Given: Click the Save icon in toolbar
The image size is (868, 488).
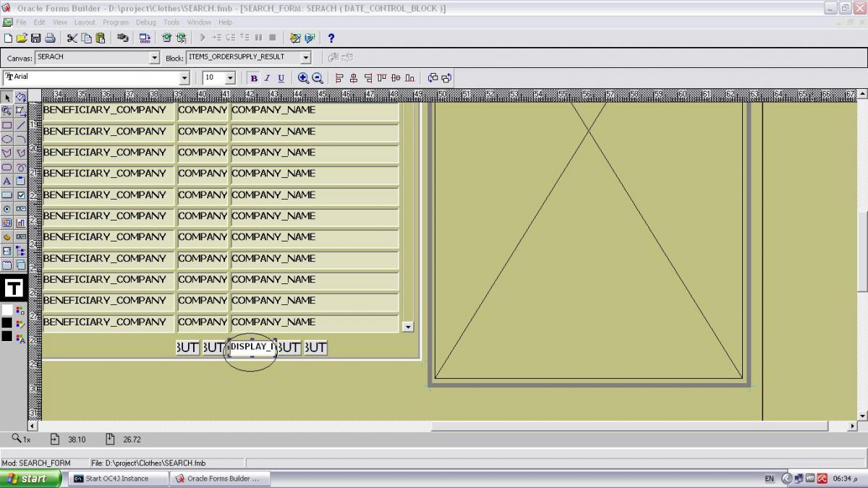Looking at the screenshot, I should pos(35,38).
